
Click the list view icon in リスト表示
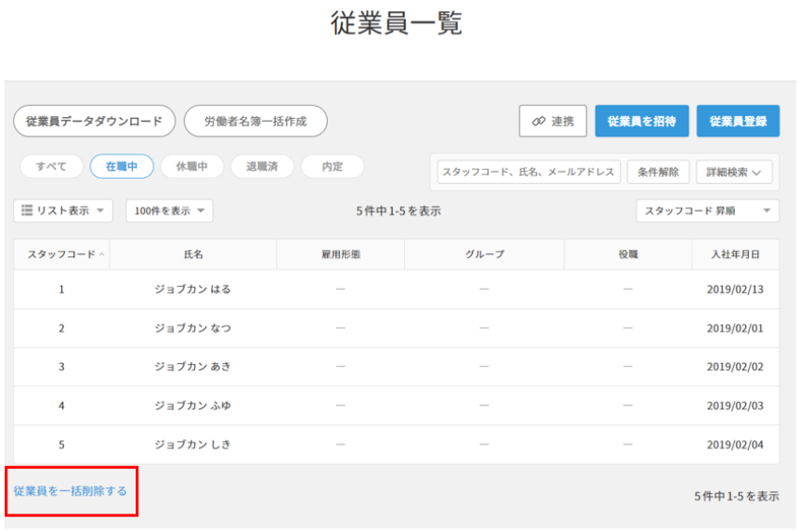[27, 211]
